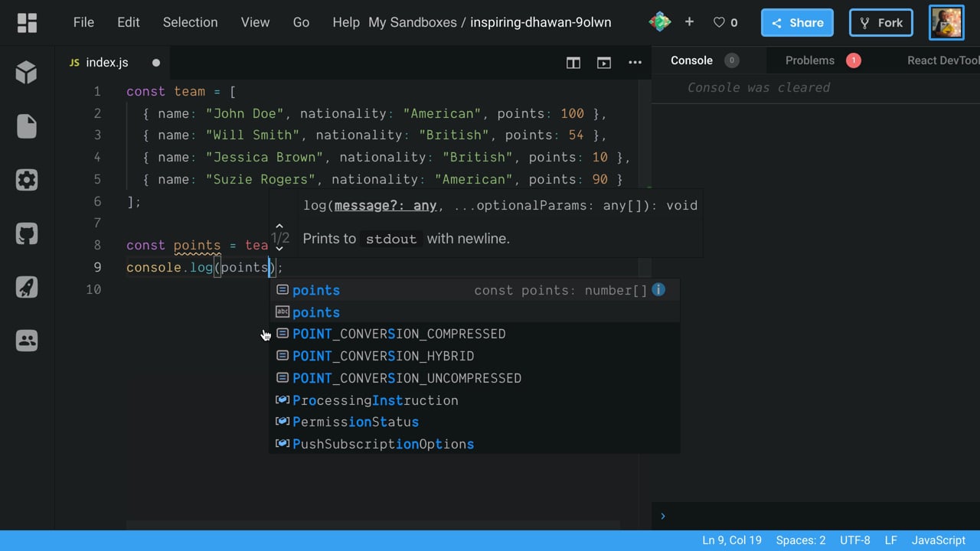Open the Configuration Files gear icon
This screenshot has width=980, height=551.
click(x=27, y=180)
